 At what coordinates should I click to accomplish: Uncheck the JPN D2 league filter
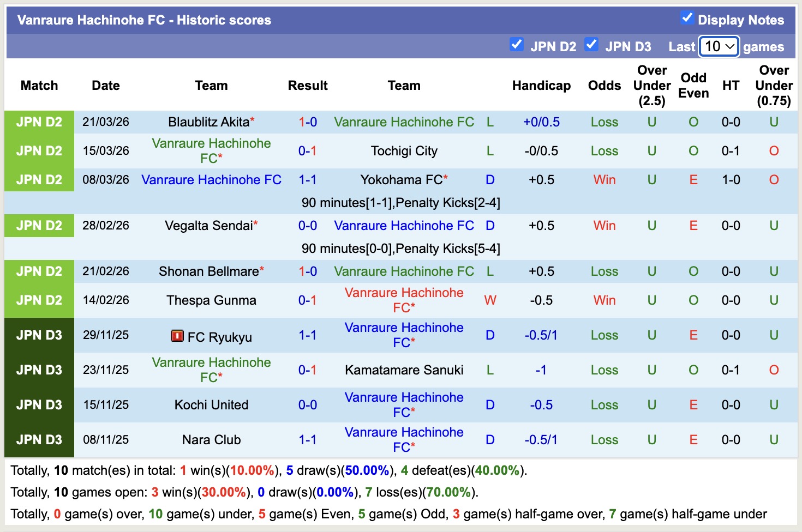coord(516,44)
